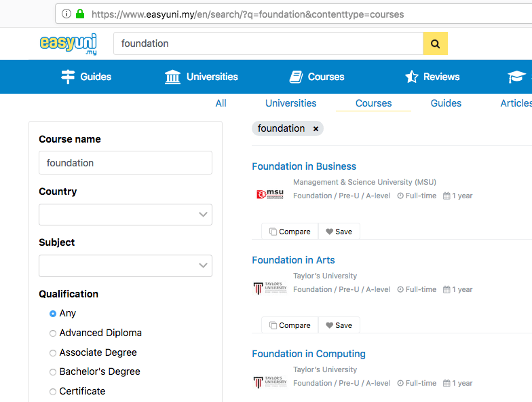Switch to the All results tab

click(x=221, y=103)
